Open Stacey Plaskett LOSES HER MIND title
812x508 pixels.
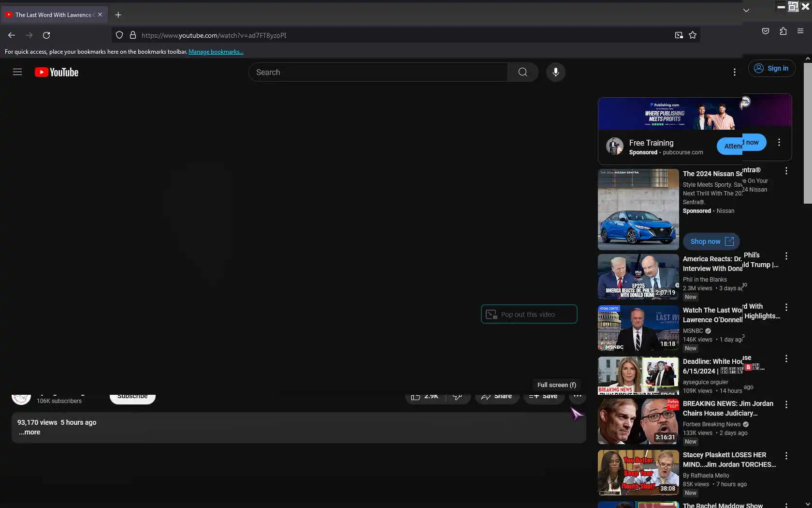pos(729,460)
